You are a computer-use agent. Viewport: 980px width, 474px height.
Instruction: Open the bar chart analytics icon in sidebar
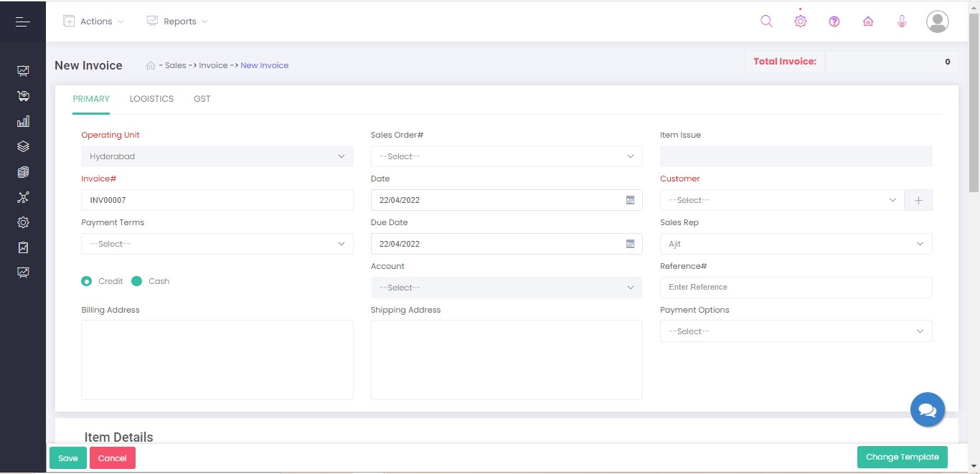click(x=22, y=121)
